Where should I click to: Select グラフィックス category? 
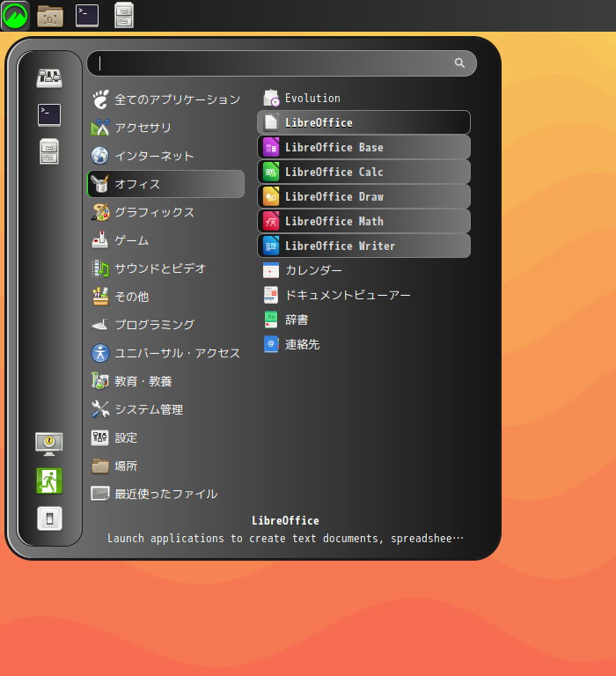coord(166,212)
